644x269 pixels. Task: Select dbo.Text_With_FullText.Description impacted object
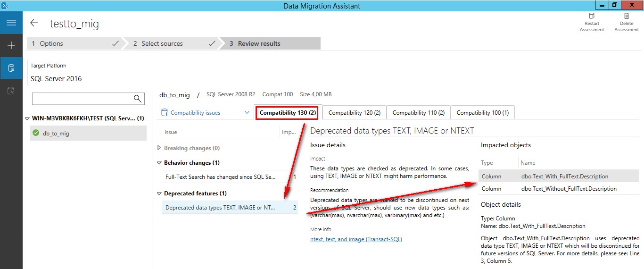tap(559, 177)
